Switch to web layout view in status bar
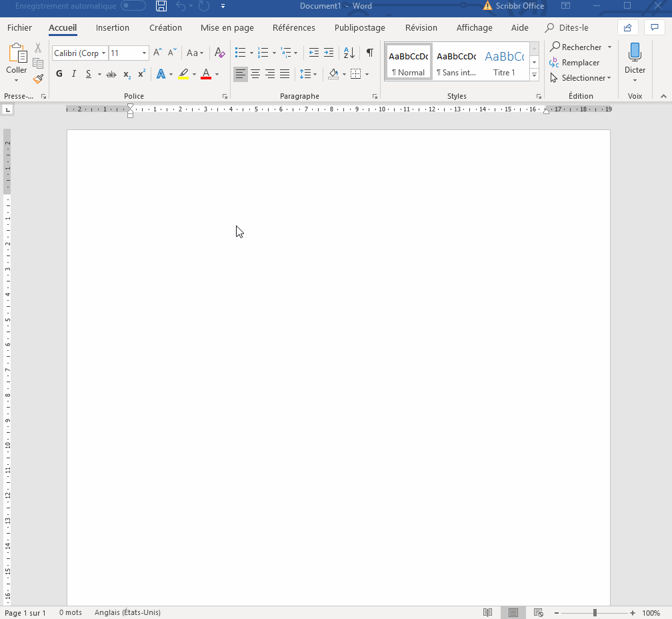672x619 pixels. [x=538, y=612]
